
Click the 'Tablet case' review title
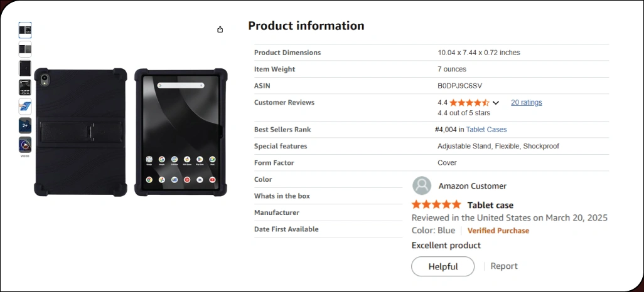(x=490, y=205)
